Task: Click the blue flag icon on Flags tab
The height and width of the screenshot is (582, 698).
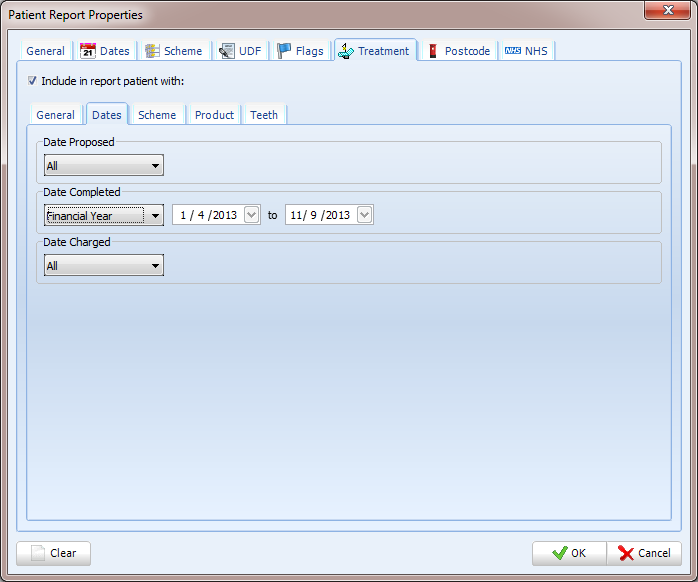Action: click(284, 50)
